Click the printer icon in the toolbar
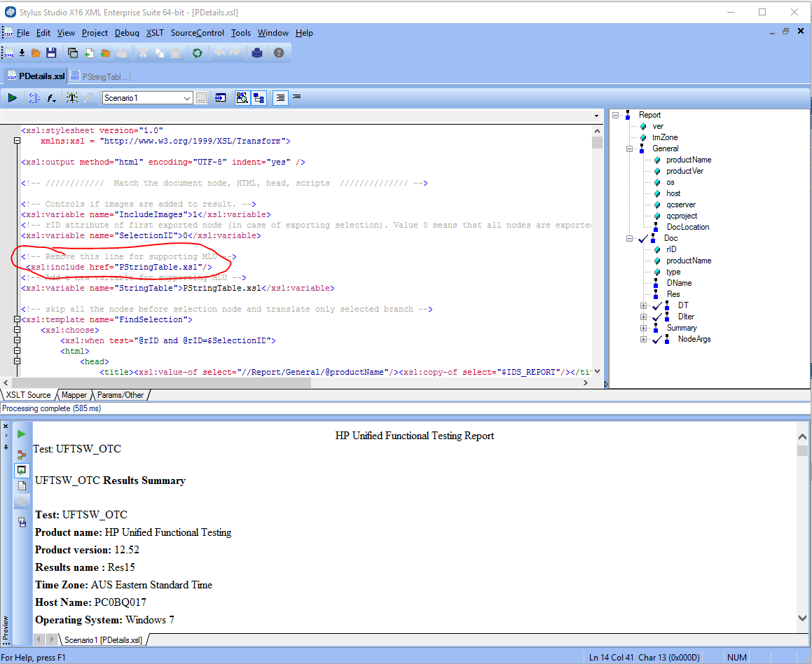 point(257,53)
